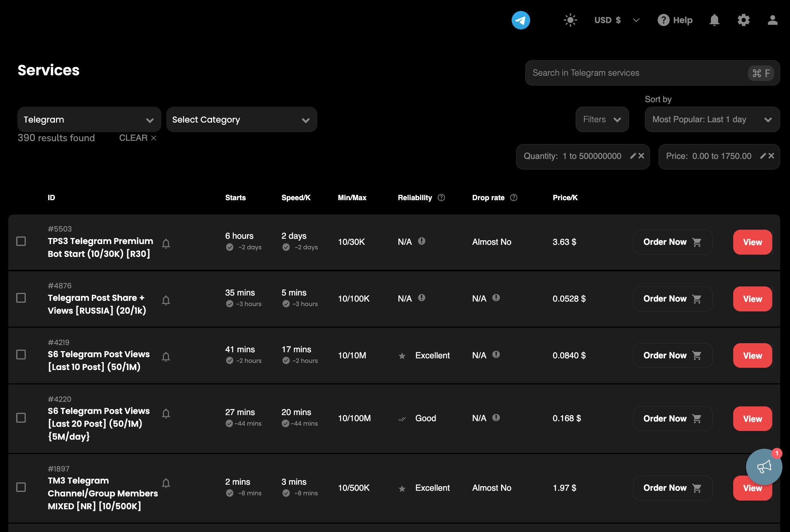Click Order Now for service #5503
This screenshot has height=532, width=790.
[x=673, y=242]
